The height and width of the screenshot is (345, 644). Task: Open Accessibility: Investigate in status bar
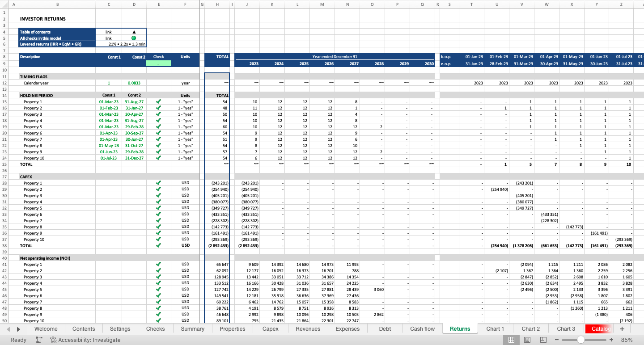(85, 340)
